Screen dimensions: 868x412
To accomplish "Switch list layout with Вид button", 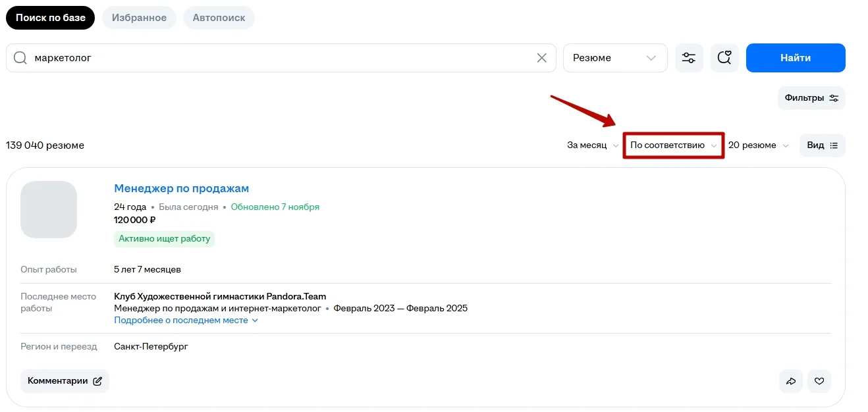I will 822,145.
